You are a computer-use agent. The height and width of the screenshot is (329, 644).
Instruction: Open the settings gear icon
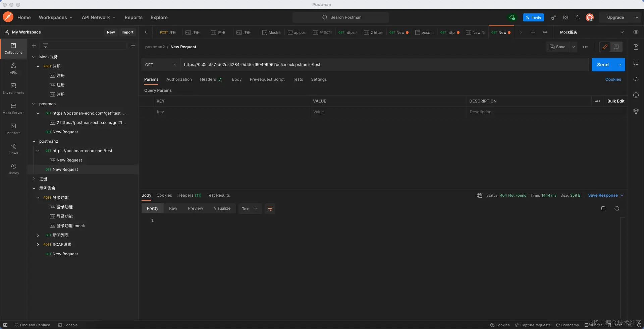coord(566,17)
